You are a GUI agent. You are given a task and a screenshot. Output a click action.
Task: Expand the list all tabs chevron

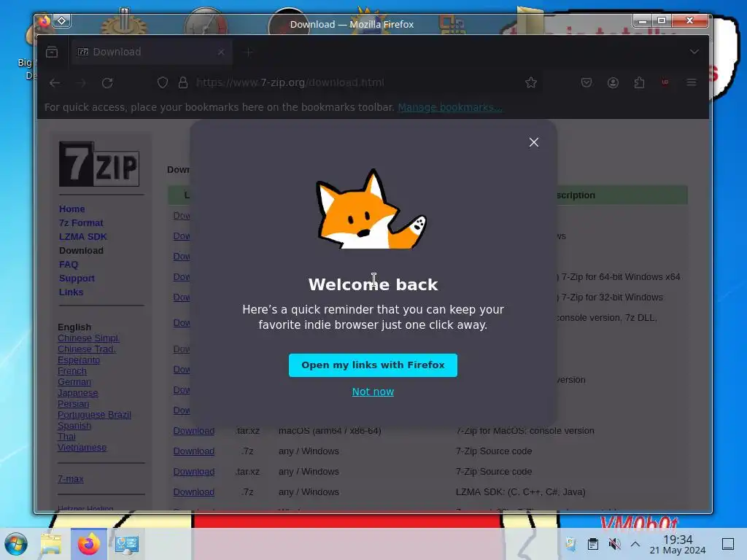(694, 52)
